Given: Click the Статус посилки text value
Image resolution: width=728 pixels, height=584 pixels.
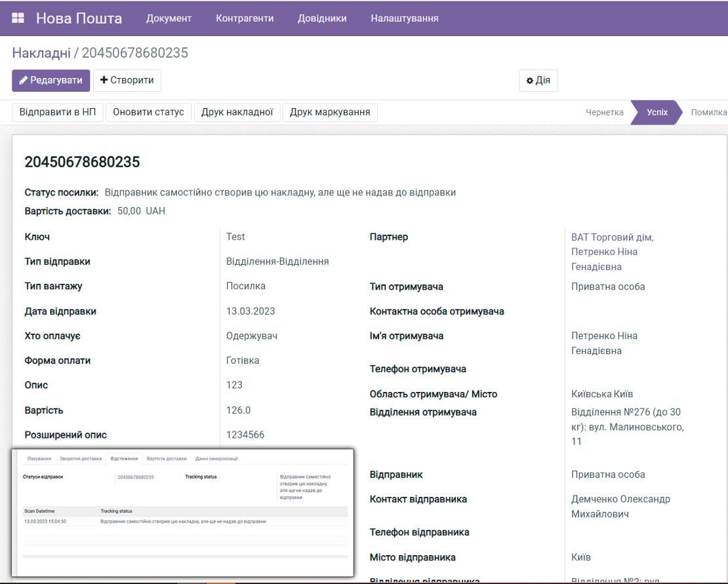Looking at the screenshot, I should pos(280,193).
